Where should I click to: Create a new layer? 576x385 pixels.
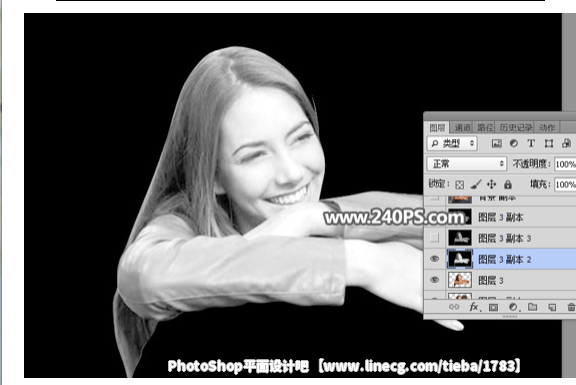[x=552, y=307]
